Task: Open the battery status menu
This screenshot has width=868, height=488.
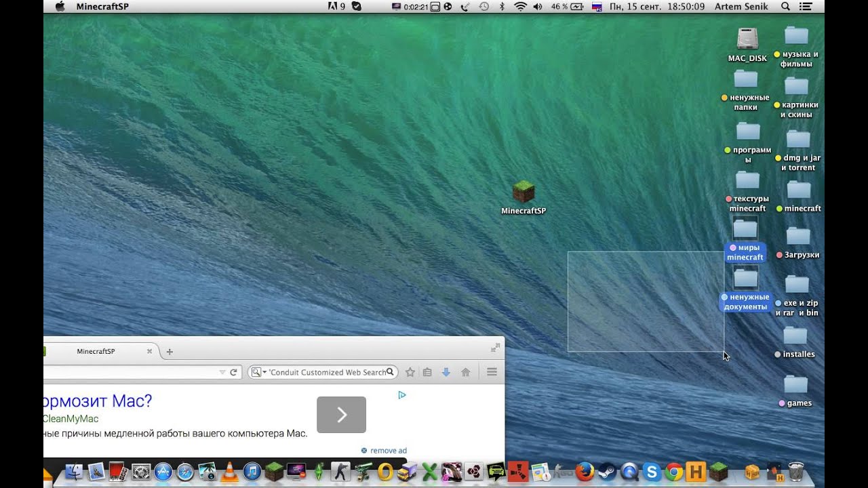Action: point(568,7)
